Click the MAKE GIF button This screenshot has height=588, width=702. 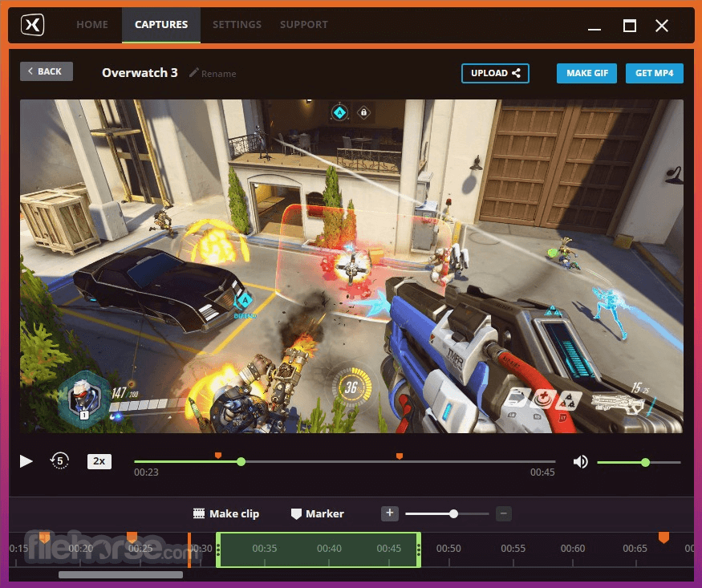587,73
